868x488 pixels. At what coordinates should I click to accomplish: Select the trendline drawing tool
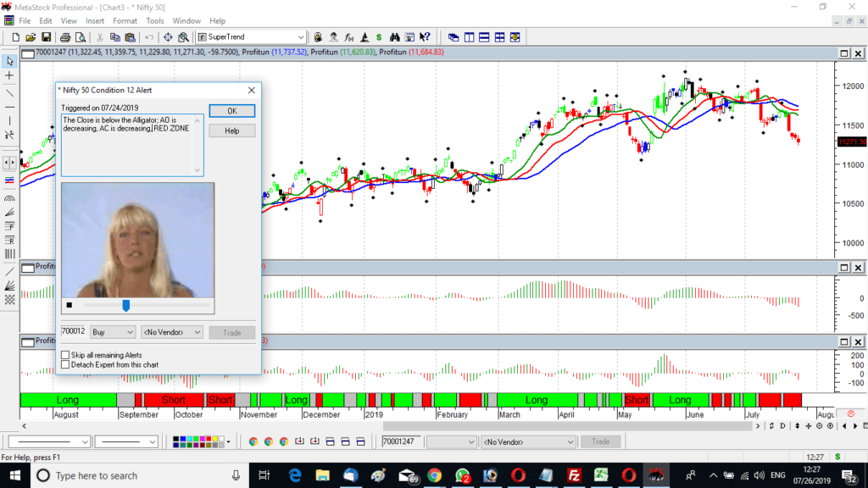point(9,93)
